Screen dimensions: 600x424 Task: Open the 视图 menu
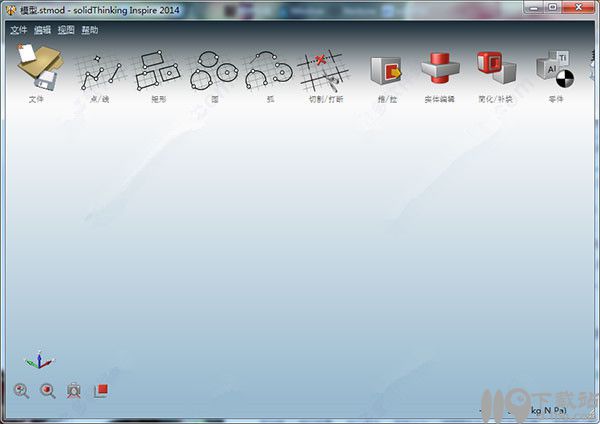tap(66, 30)
